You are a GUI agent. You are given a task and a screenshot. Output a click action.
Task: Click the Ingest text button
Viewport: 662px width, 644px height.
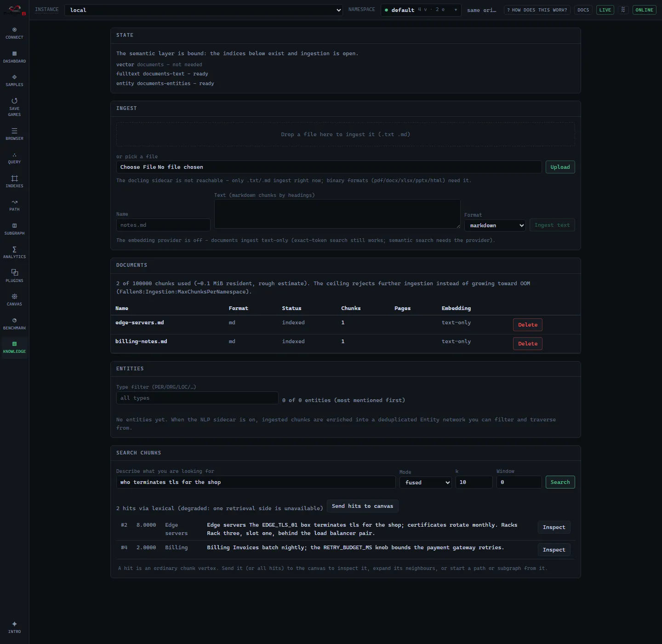coord(552,225)
